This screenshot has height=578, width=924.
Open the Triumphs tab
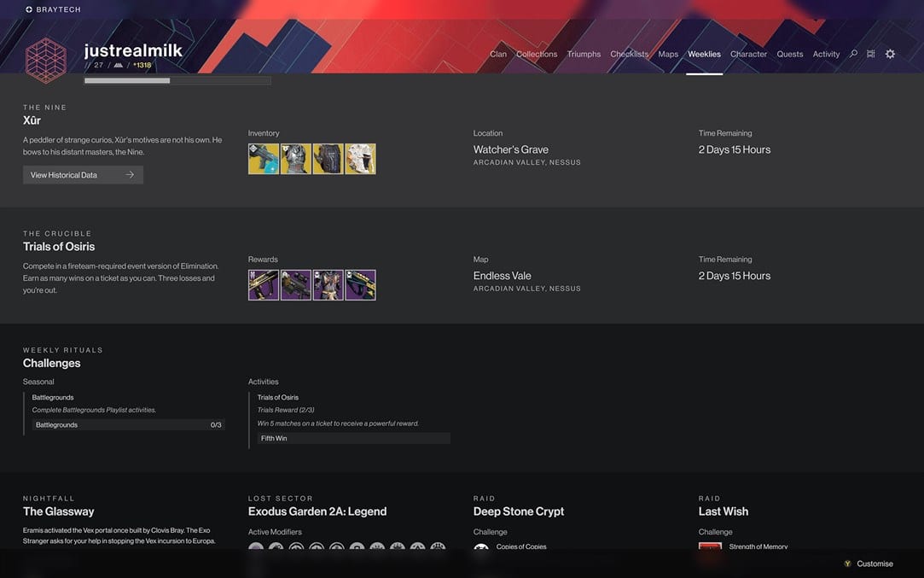(584, 54)
